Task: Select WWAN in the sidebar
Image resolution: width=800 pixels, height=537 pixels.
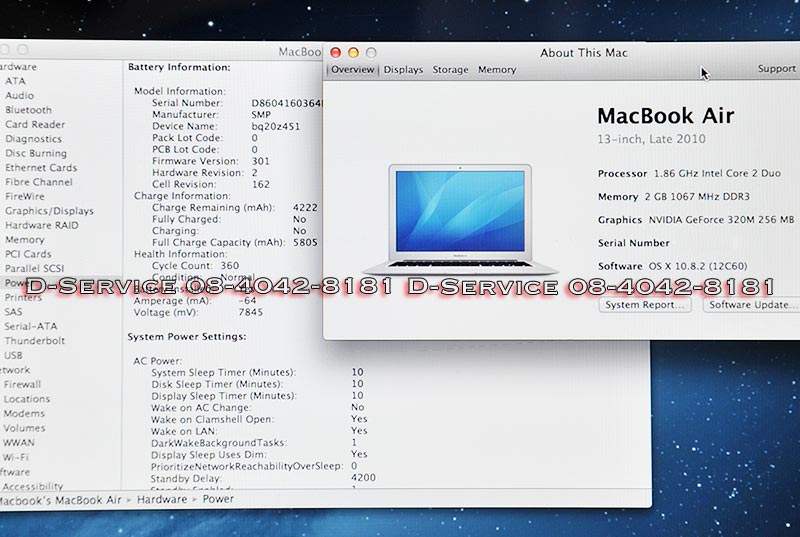Action: point(18,443)
